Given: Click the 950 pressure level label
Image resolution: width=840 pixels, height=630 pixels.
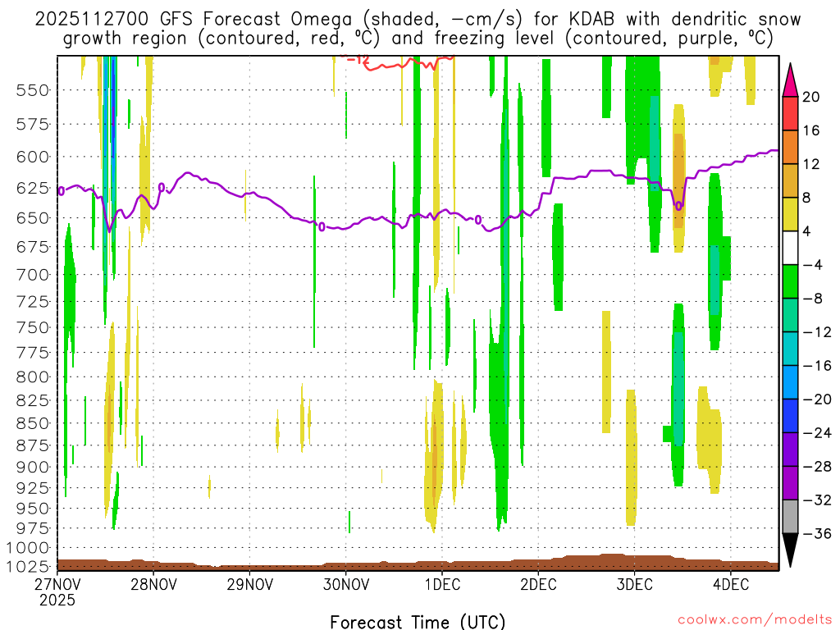Looking at the screenshot, I should 32,509.
